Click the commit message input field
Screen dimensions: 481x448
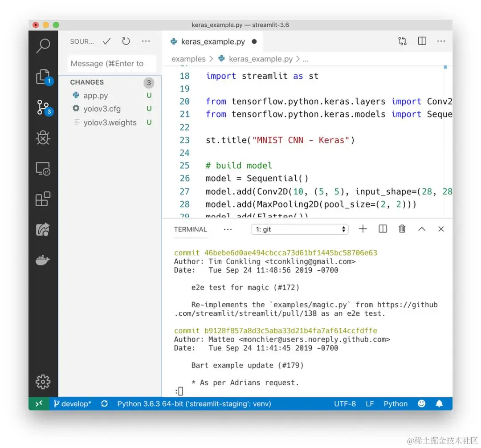(x=111, y=64)
